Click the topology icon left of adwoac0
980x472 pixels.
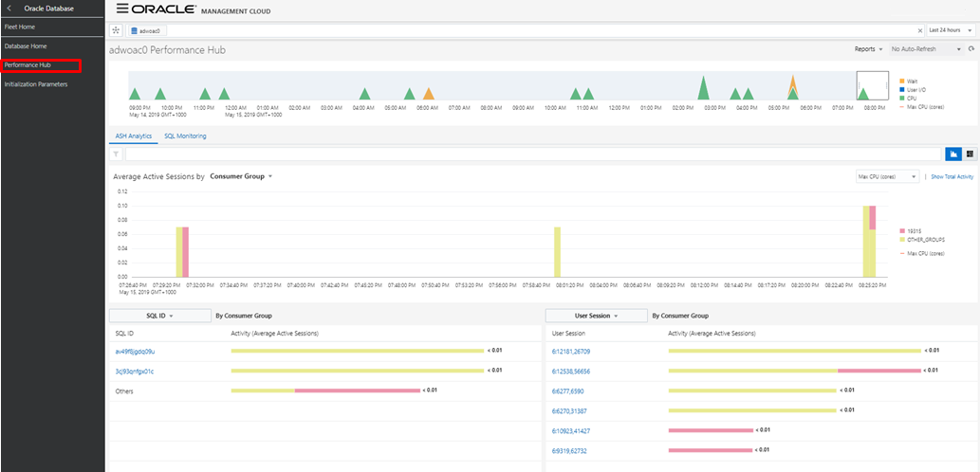[x=117, y=30]
